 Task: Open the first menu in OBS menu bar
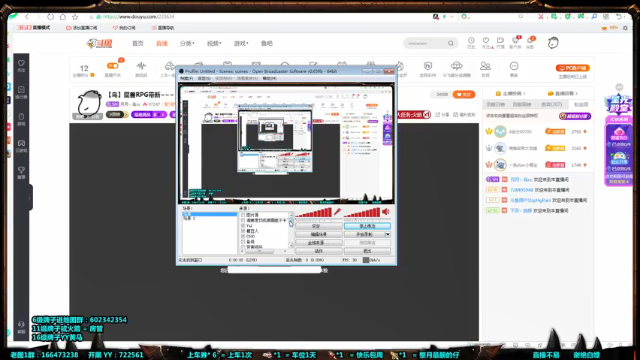(x=186, y=78)
